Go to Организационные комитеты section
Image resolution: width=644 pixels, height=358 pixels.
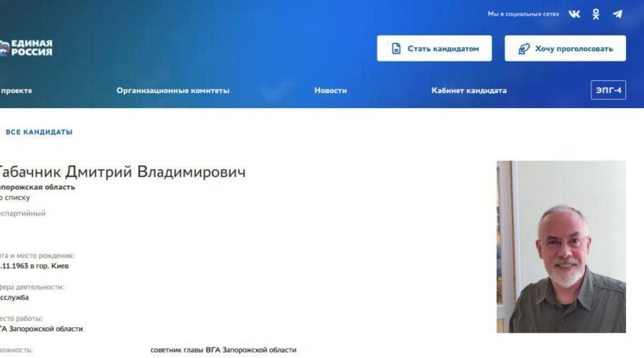pyautogui.click(x=173, y=90)
